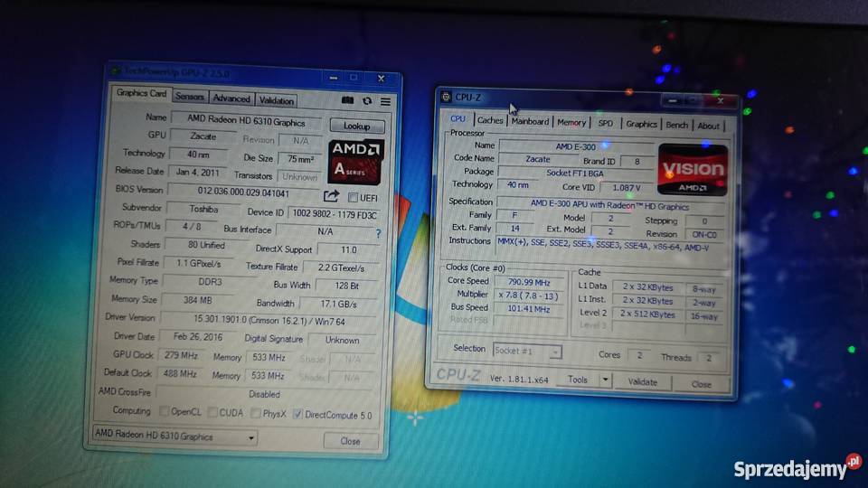Switch to the GPU-Z Validation tab

click(x=277, y=100)
